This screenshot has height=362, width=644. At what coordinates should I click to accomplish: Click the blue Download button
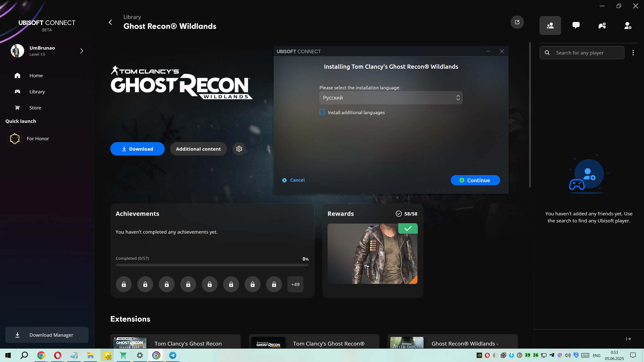point(137,149)
